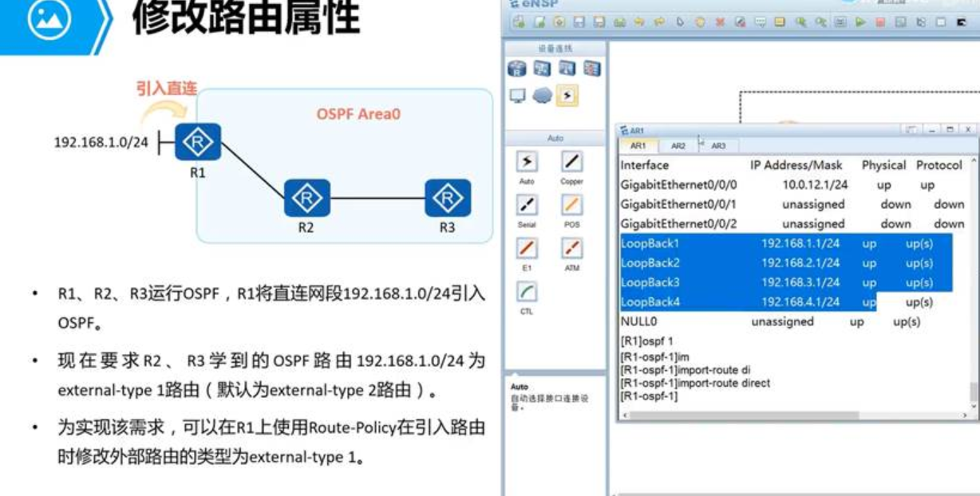The image size is (980, 496).
Task: Click the GigabitEthernet0/0/1 interface row
Action: pyautogui.click(x=792, y=204)
